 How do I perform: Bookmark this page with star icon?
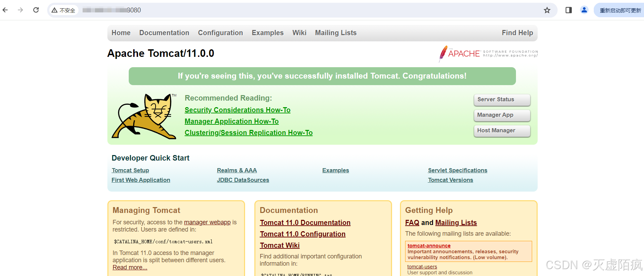547,10
